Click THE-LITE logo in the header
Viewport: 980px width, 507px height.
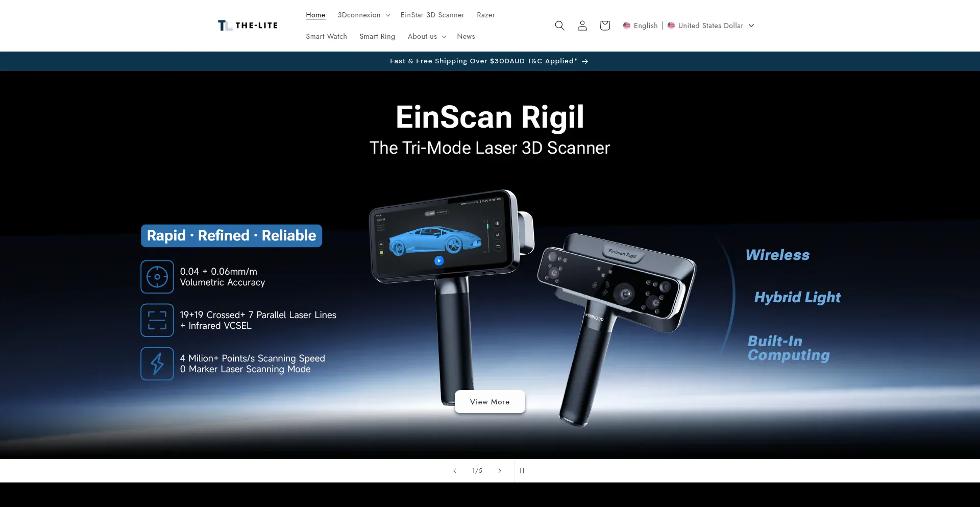point(248,26)
